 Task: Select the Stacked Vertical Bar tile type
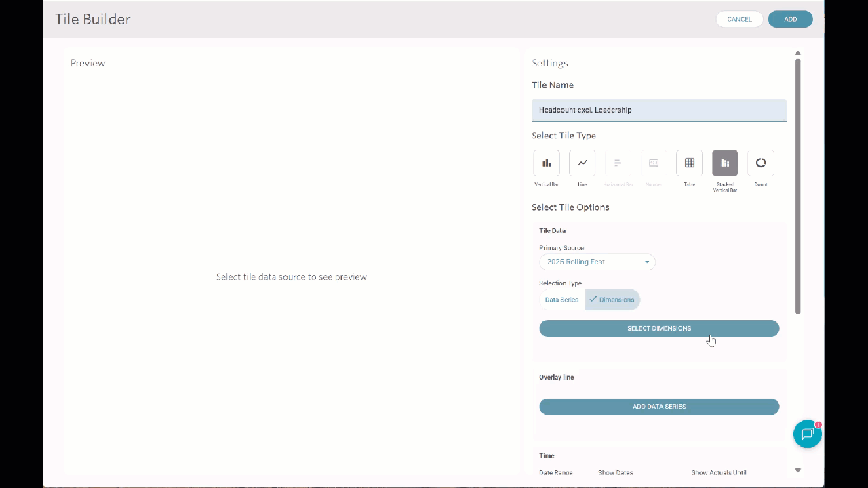point(725,163)
